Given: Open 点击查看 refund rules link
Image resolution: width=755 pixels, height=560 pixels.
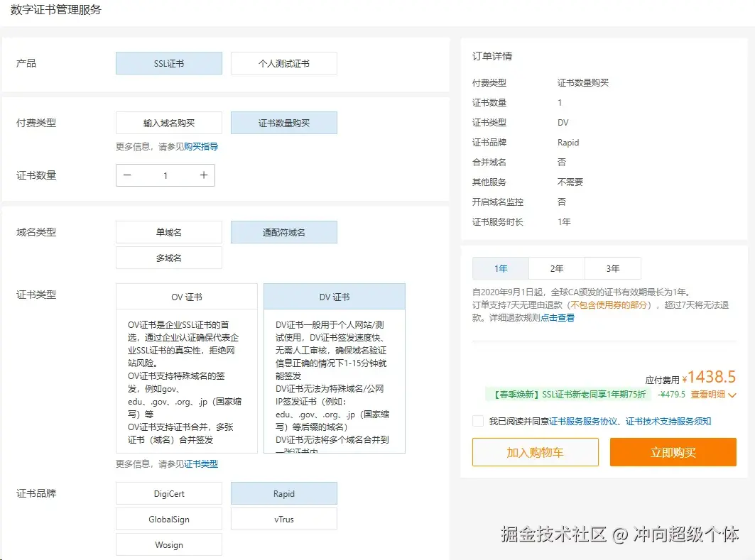Looking at the screenshot, I should point(558,317).
